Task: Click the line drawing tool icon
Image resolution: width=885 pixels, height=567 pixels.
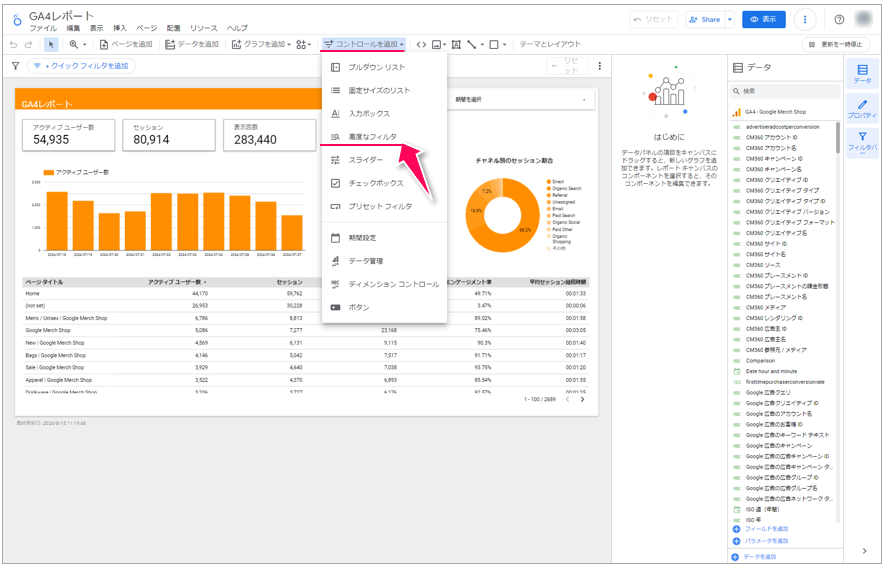Action: [472, 44]
